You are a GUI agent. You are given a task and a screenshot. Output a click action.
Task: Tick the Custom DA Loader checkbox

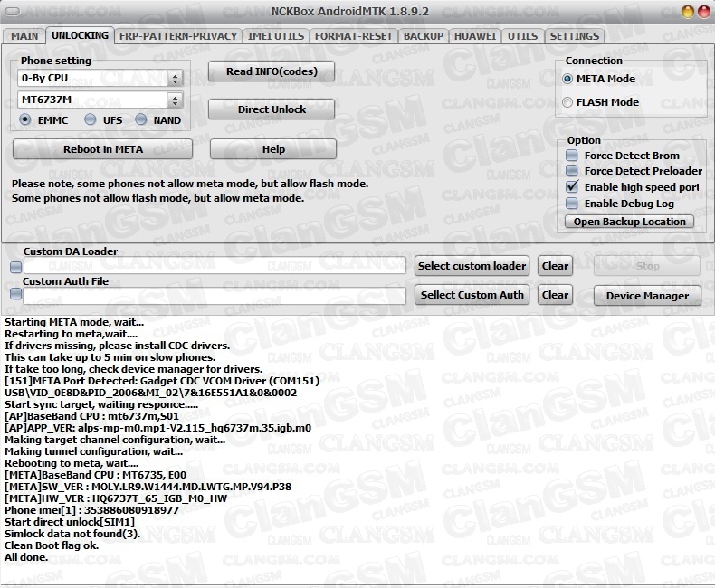[16, 267]
